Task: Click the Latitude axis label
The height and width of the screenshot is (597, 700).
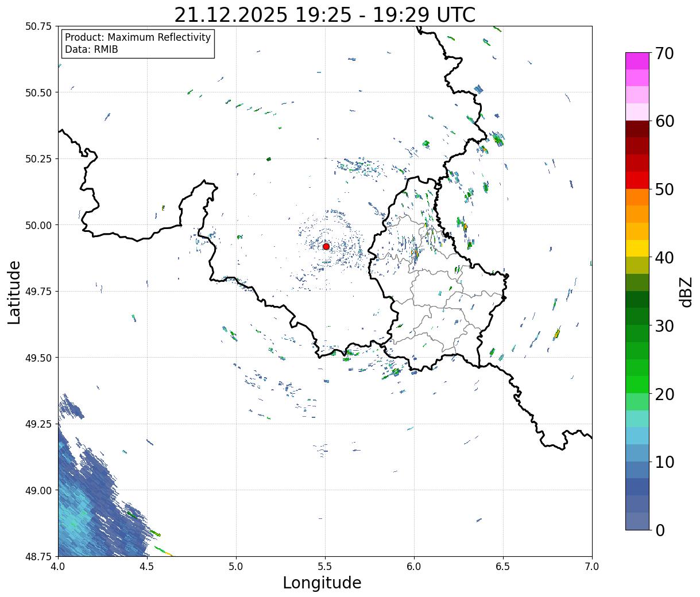Action: pyautogui.click(x=14, y=292)
